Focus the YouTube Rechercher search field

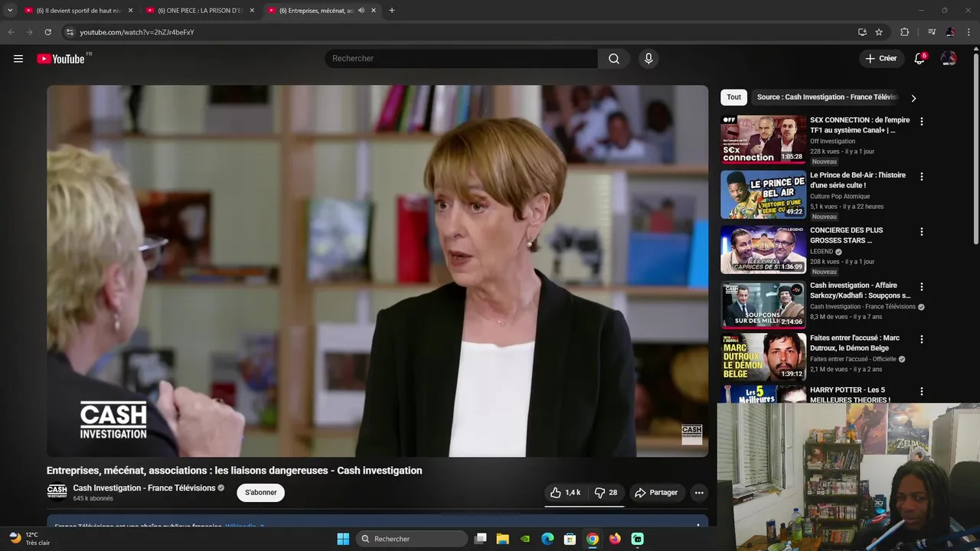(x=462, y=59)
